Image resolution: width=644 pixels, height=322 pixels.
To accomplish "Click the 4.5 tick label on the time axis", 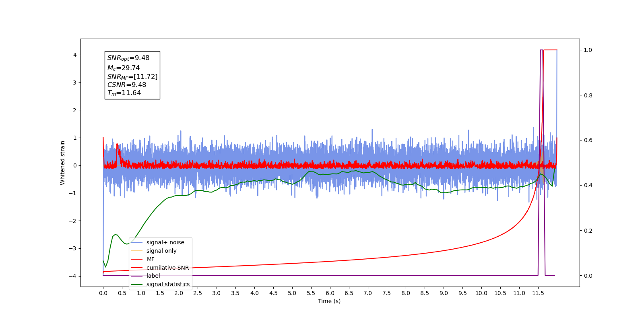I will pos(273,293).
